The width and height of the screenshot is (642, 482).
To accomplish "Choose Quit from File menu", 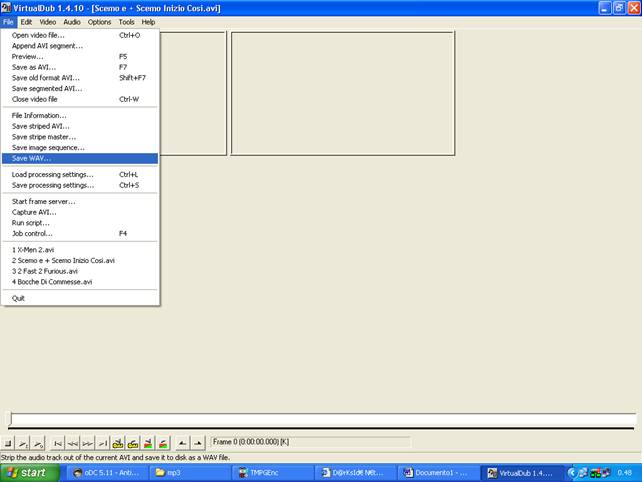I will (80, 298).
